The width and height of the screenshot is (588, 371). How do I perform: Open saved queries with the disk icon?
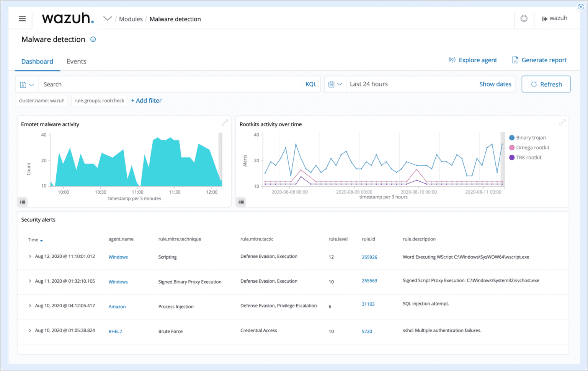24,84
